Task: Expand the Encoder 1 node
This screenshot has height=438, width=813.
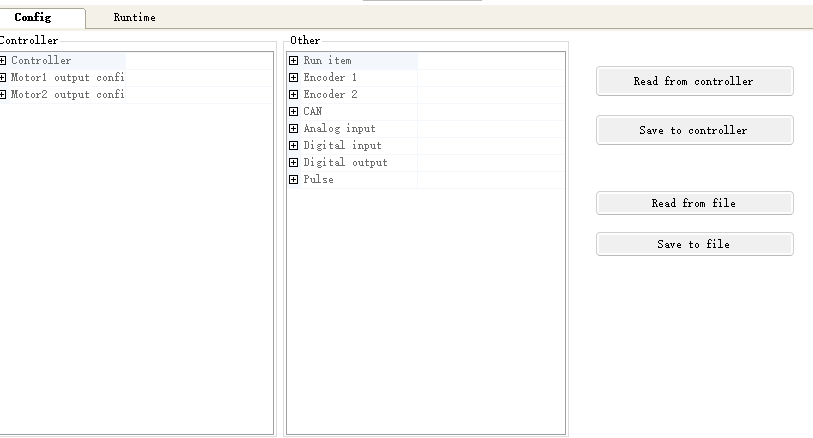Action: pos(293,78)
